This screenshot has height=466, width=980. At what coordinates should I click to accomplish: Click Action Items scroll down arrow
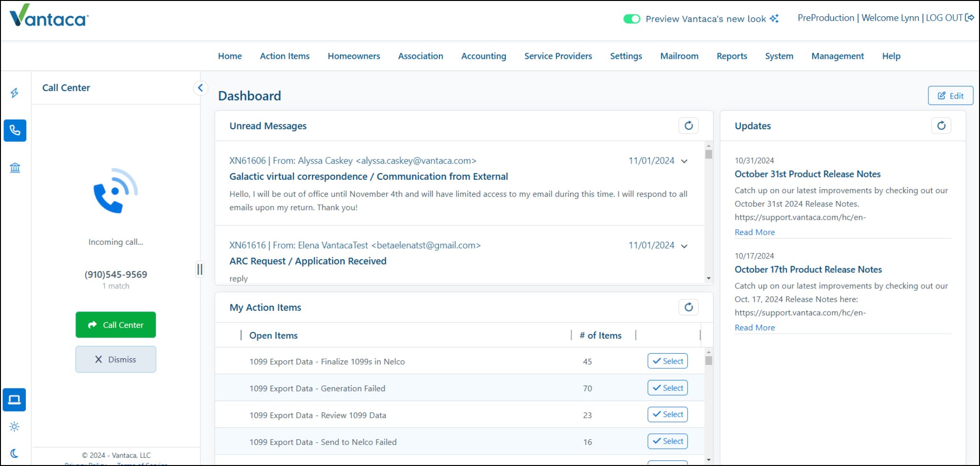(708, 460)
